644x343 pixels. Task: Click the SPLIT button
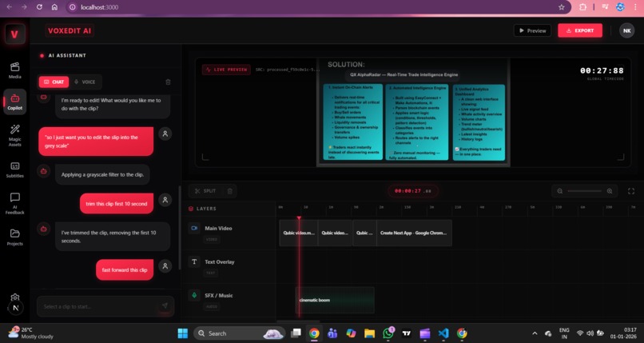(x=205, y=191)
